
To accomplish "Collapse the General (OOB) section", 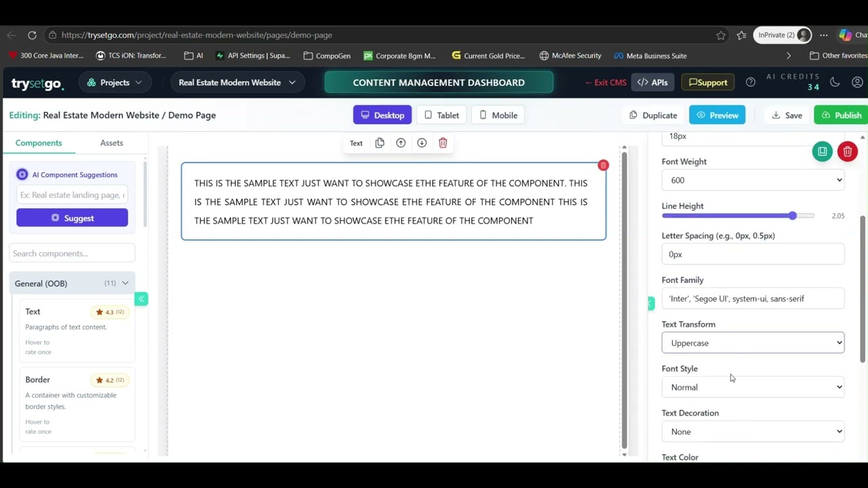I will coord(72,283).
